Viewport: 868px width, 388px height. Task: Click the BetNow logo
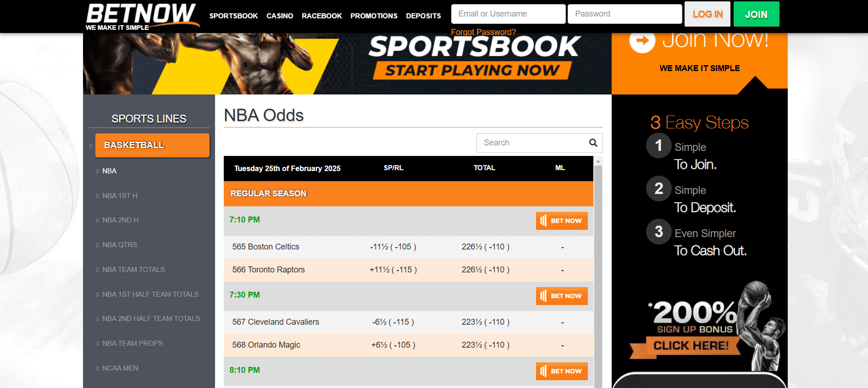pyautogui.click(x=142, y=17)
